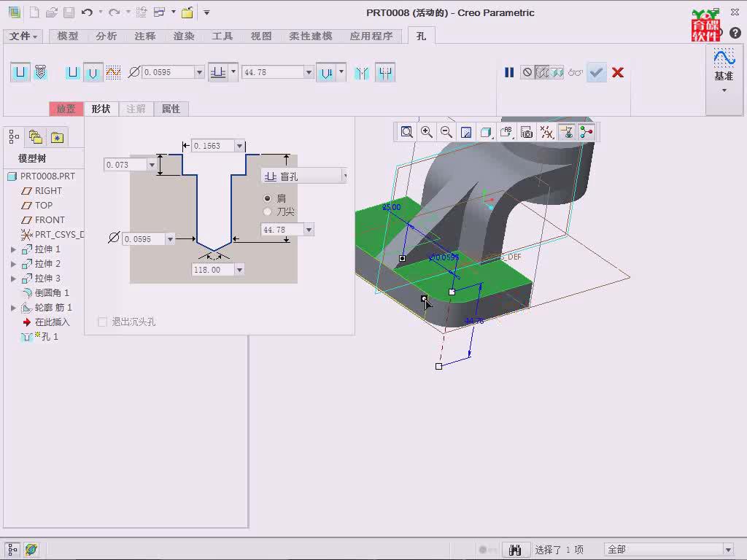Open the display style cube icon

pyautogui.click(x=485, y=132)
